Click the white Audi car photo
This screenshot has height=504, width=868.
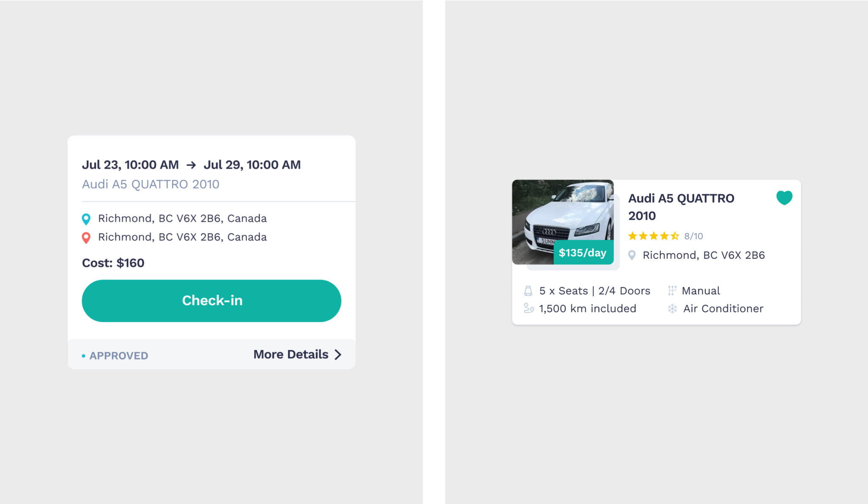point(562,222)
